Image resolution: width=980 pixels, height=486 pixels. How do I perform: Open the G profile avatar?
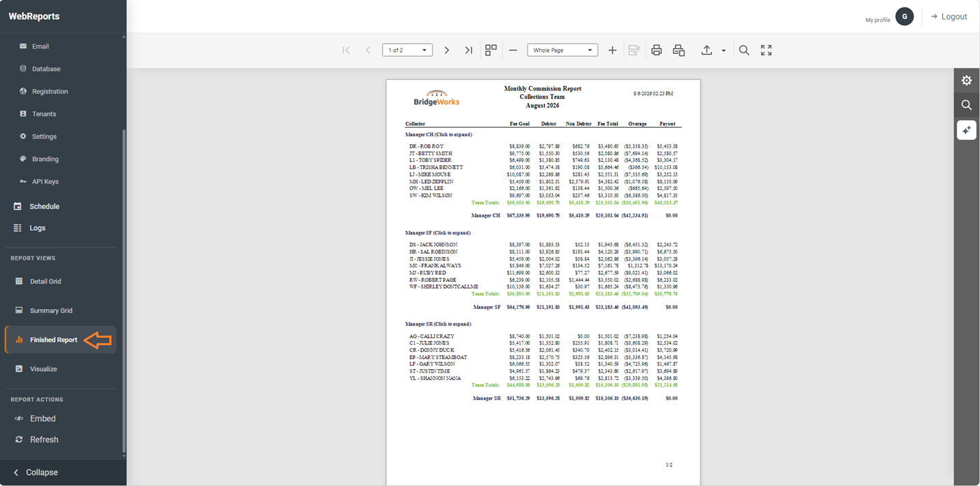tap(905, 16)
